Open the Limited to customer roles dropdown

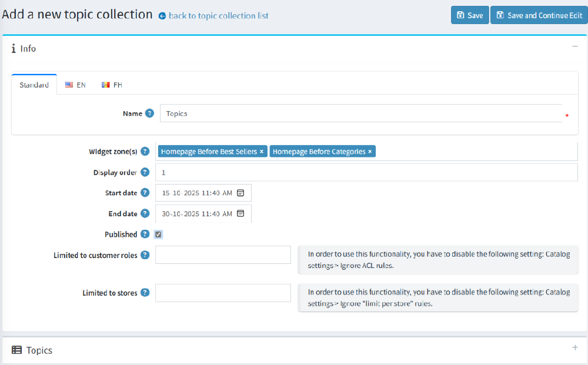(223, 255)
